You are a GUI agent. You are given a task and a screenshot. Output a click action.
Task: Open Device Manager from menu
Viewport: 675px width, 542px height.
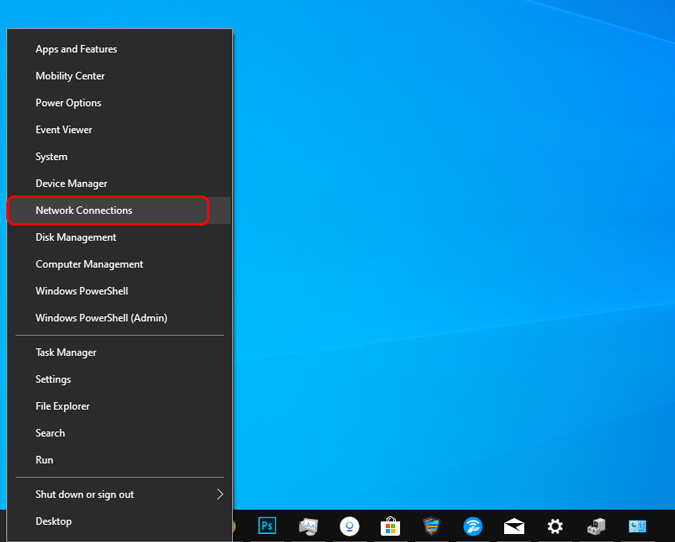pyautogui.click(x=119, y=183)
